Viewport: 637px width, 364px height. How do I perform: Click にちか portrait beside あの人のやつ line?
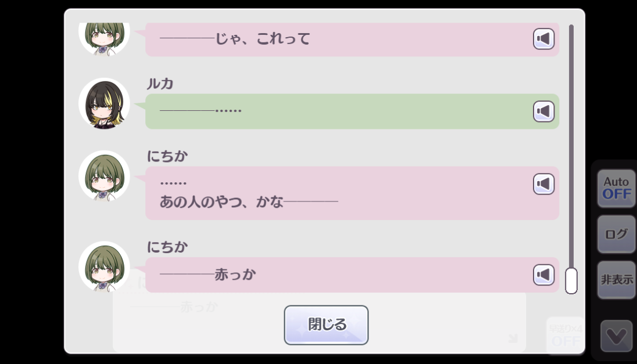click(x=104, y=176)
